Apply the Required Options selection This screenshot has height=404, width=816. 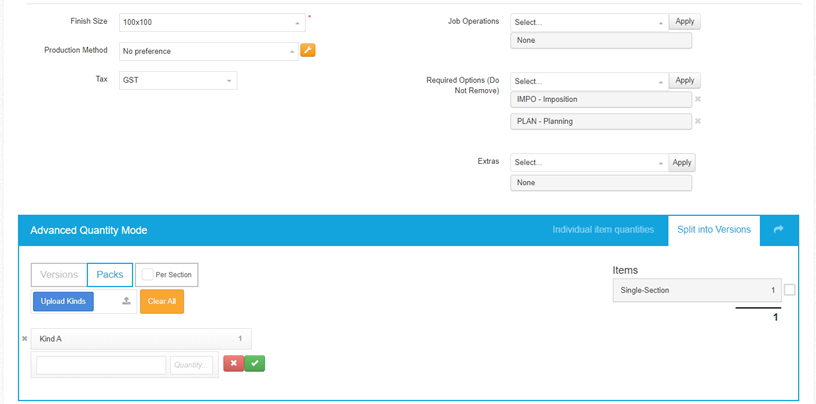685,81
